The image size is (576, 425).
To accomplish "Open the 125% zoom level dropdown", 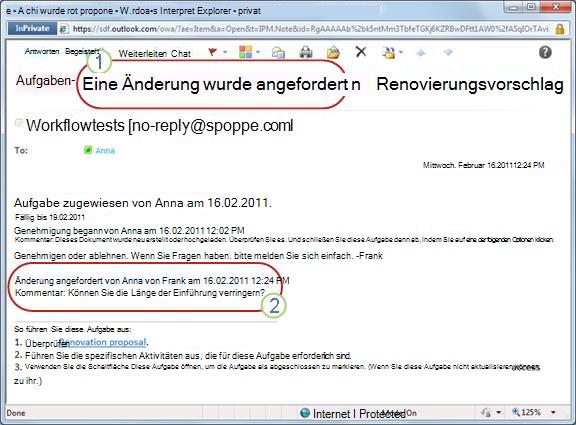I will (553, 412).
